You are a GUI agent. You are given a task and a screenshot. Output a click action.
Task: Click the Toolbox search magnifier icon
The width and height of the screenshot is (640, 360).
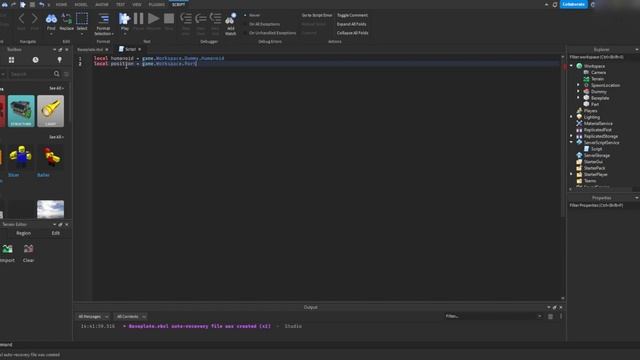tap(57, 74)
